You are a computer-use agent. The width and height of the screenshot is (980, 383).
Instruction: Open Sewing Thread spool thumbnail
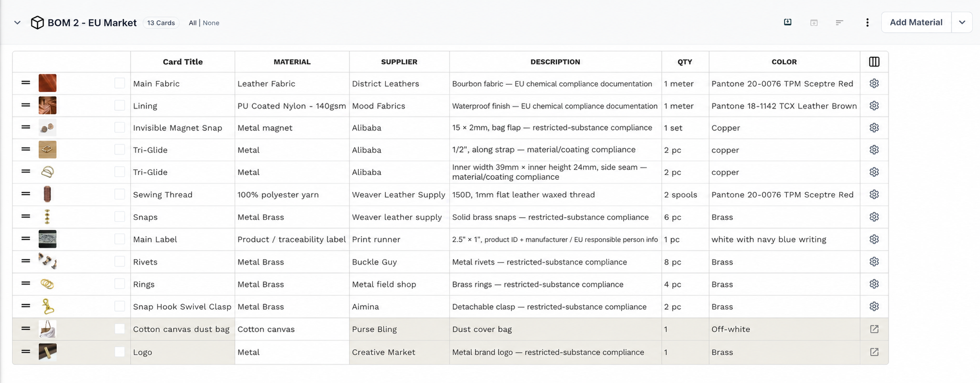pos(48,194)
